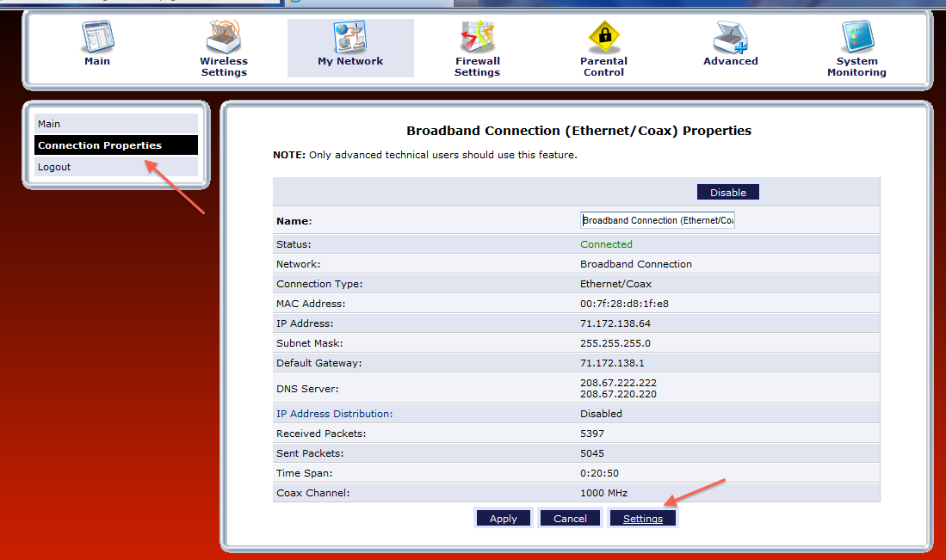The width and height of the screenshot is (946, 560).
Task: Select the My Network icon
Action: tap(350, 37)
